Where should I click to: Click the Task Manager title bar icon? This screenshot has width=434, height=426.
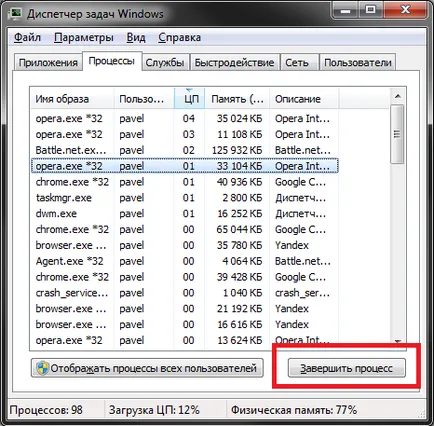click(16, 13)
